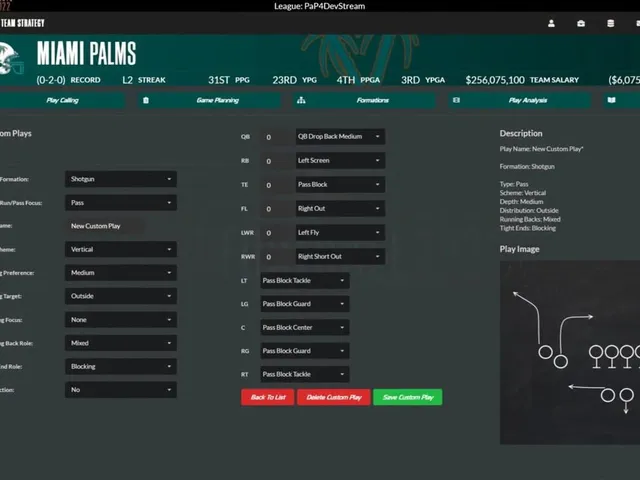Screen dimensions: 640x480
Task: Switch to the Formations tab
Action: pos(372,100)
